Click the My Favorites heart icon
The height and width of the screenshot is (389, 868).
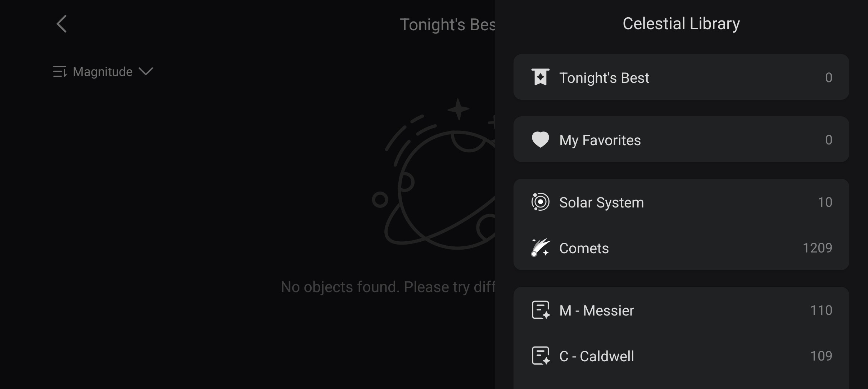pos(540,139)
